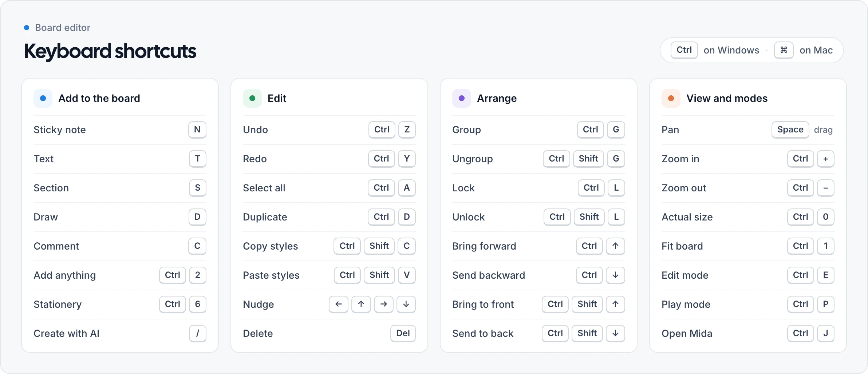Click the Z key in Undo row
The width and height of the screenshot is (868, 374).
[407, 130]
